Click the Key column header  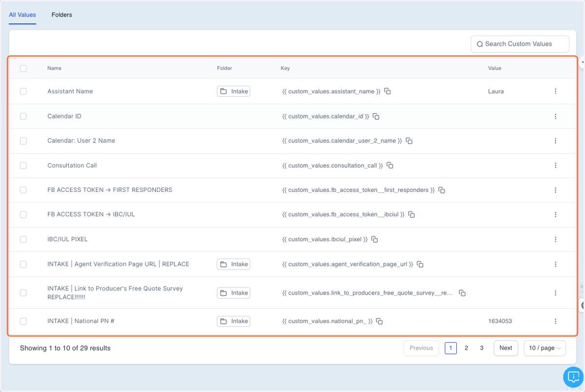[285, 68]
